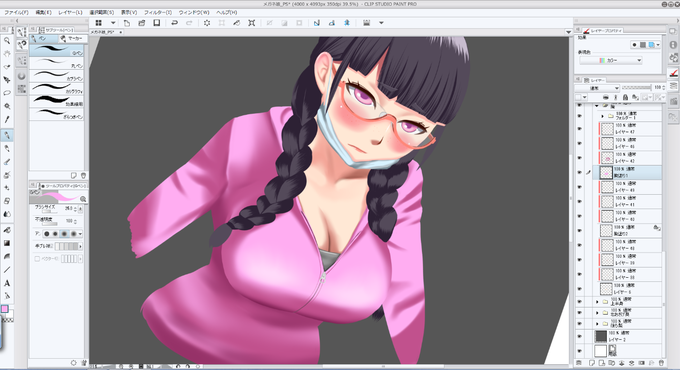The image size is (680, 370).
Task: Enable the ベクター checkbox in tool property
Action: click(37, 259)
